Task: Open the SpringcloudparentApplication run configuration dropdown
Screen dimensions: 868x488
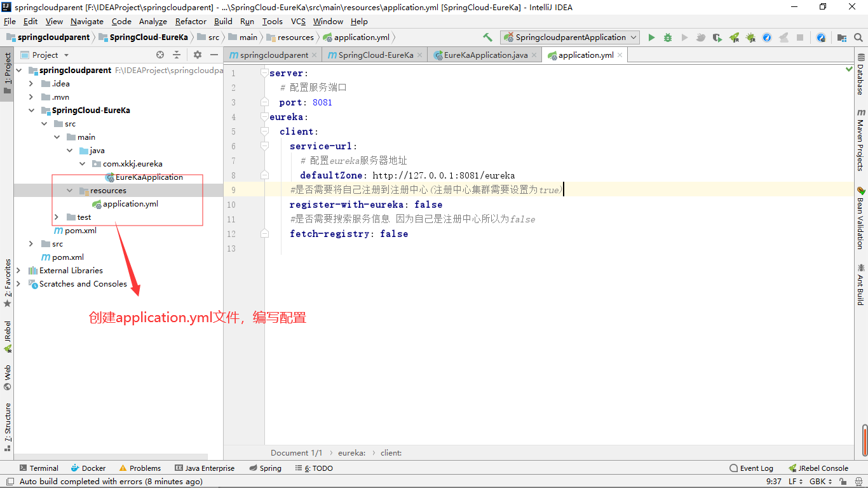Action: pos(570,37)
